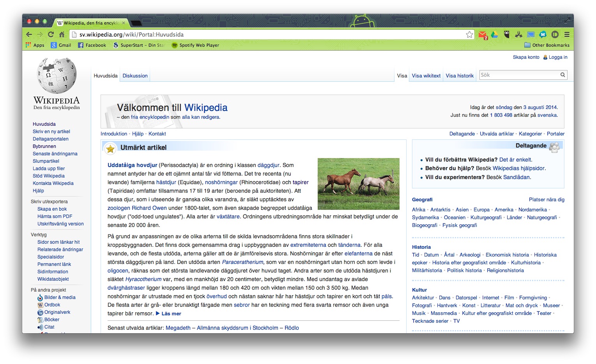Open Spotify Web Player bookmark
The width and height of the screenshot is (596, 364).
click(x=195, y=45)
